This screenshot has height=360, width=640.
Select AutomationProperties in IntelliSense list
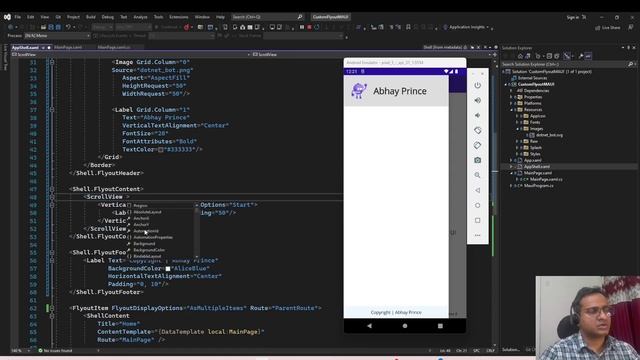(153, 237)
